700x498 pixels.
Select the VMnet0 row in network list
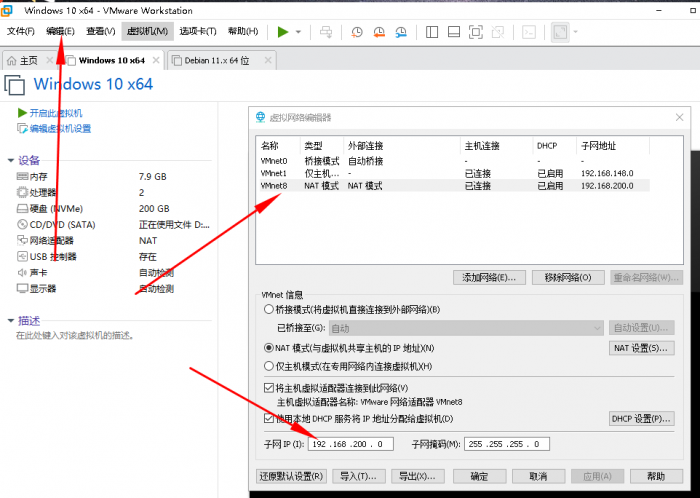point(454,161)
